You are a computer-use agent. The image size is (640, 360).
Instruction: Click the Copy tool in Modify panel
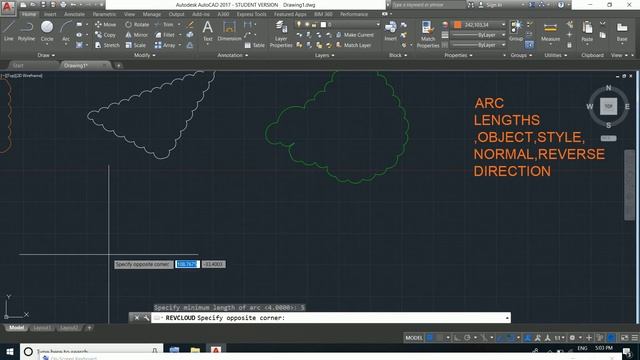point(105,35)
